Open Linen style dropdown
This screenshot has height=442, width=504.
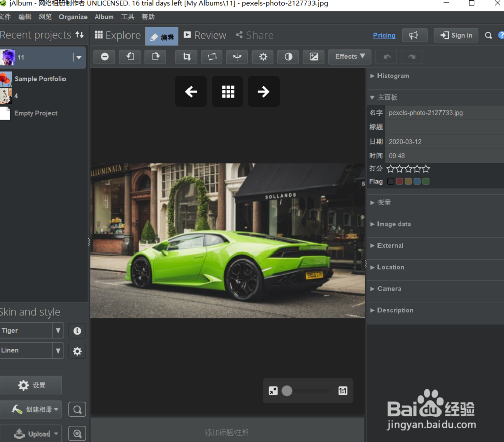pyautogui.click(x=58, y=351)
